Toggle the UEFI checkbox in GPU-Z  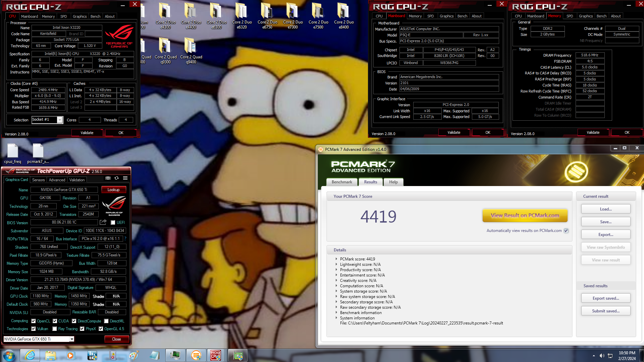(x=113, y=222)
